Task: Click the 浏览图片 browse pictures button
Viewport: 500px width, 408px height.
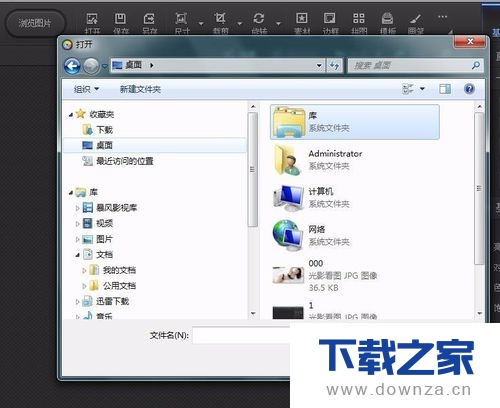Action: (x=35, y=23)
